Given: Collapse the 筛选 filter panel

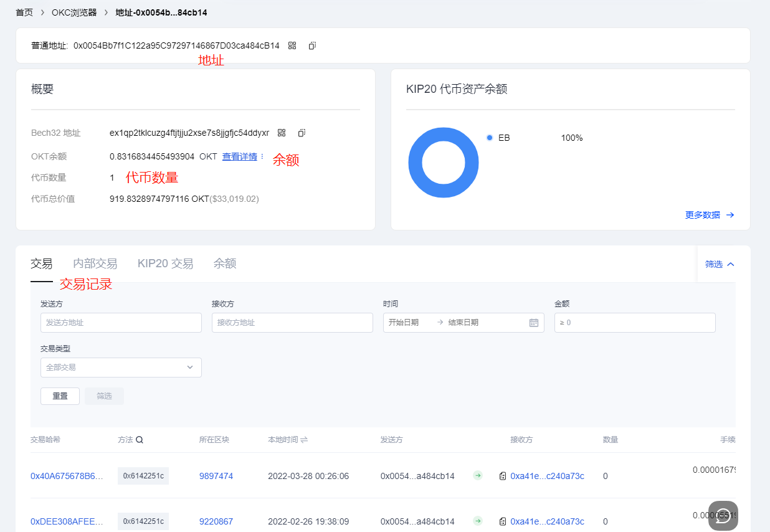Looking at the screenshot, I should (x=720, y=264).
